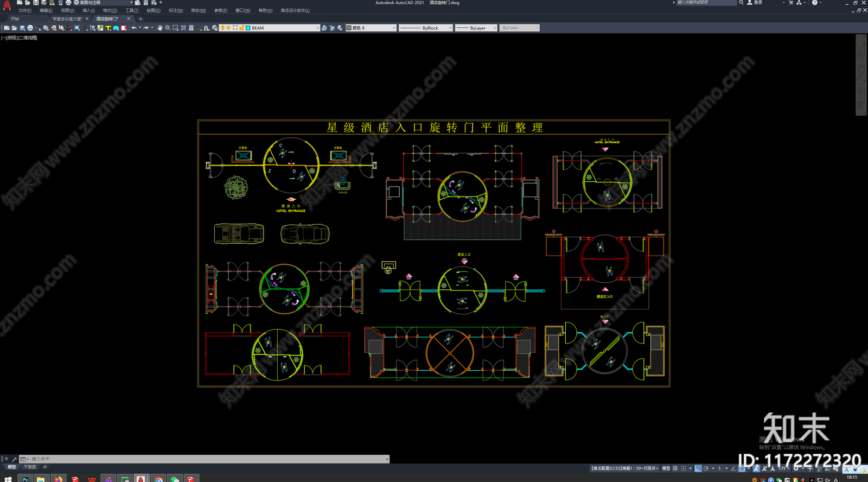This screenshot has height=482, width=868.
Task: Click the taskbar clock showing 18:15
Action: point(852,477)
